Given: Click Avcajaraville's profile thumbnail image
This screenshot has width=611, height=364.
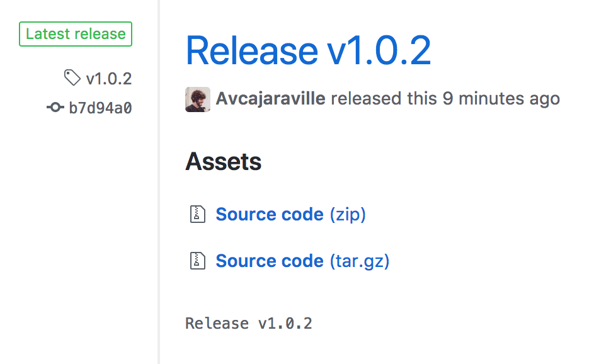Looking at the screenshot, I should point(197,99).
